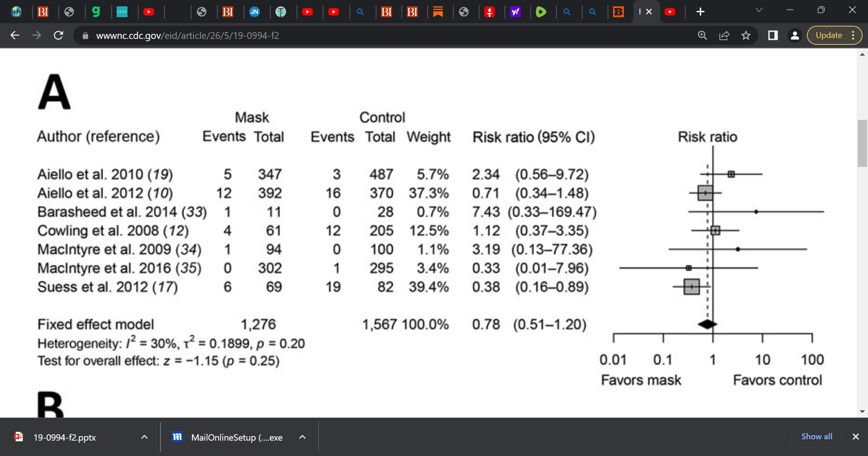Click the 'Author (reference)' column header
This screenshot has height=456, width=868.
99,137
